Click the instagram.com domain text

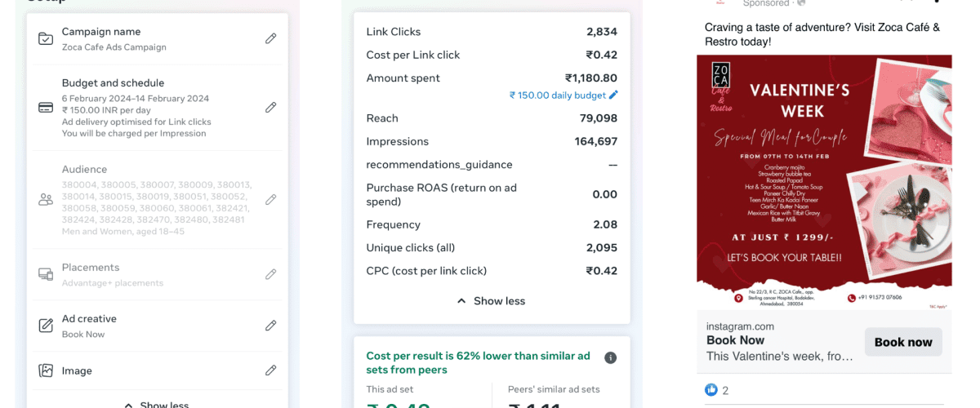click(740, 326)
